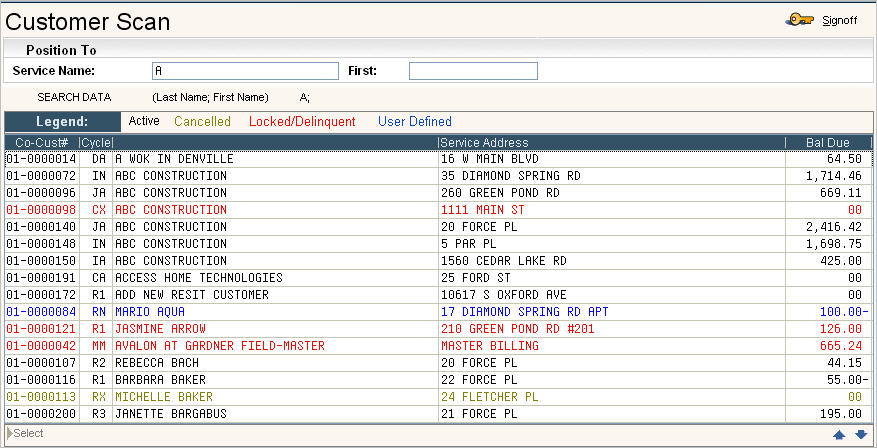Click the Select triangle expander at bottom
This screenshot has height=448, width=877.
[10, 433]
